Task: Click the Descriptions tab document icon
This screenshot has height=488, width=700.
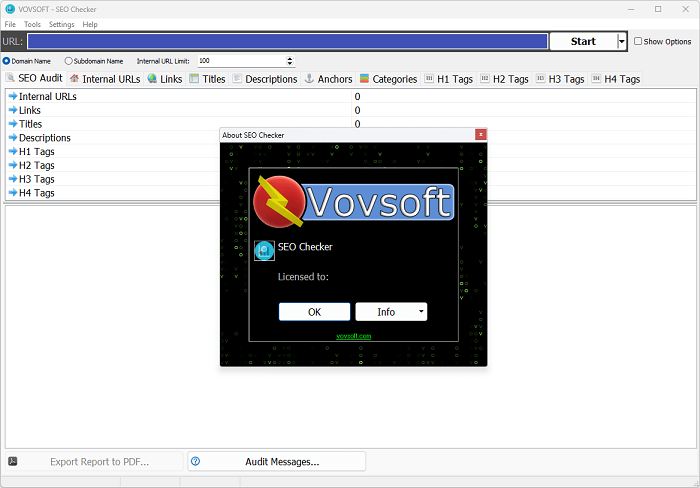Action: pos(237,79)
